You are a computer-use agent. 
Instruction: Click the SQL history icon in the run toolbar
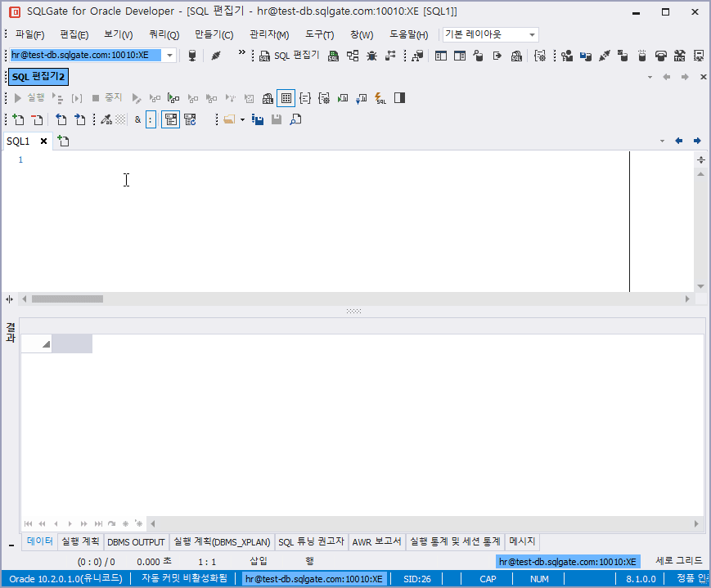[268, 98]
